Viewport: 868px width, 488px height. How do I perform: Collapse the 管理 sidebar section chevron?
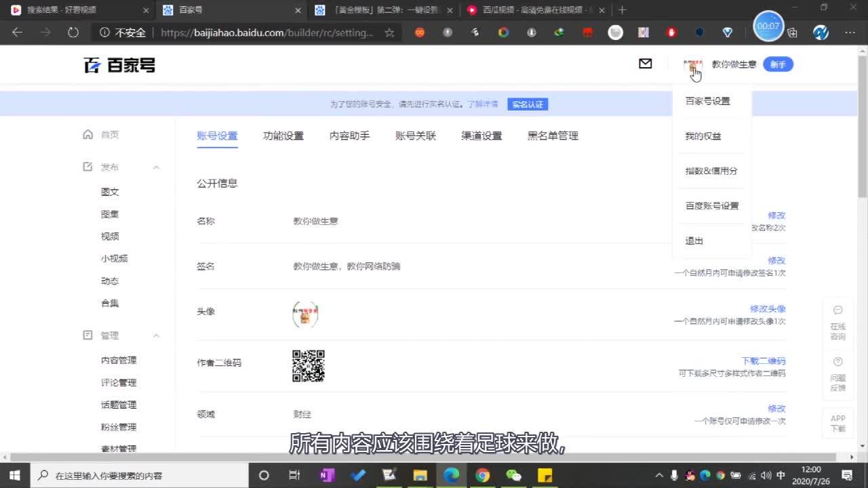156,335
